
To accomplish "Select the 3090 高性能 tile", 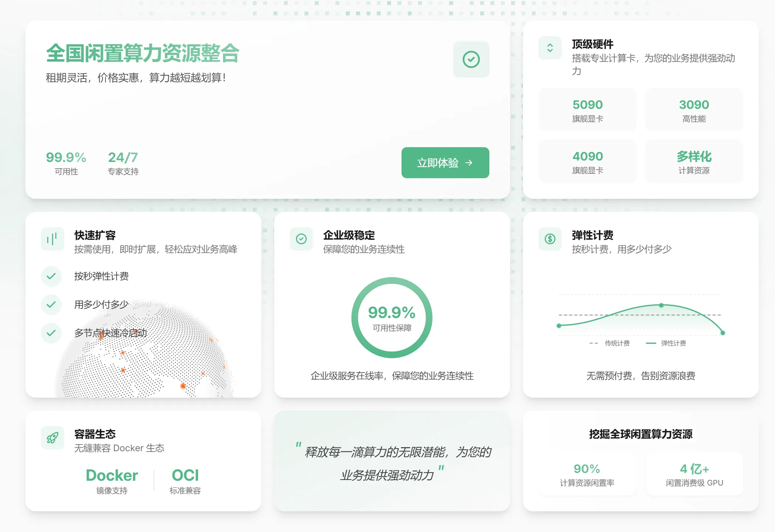I will pos(694,110).
